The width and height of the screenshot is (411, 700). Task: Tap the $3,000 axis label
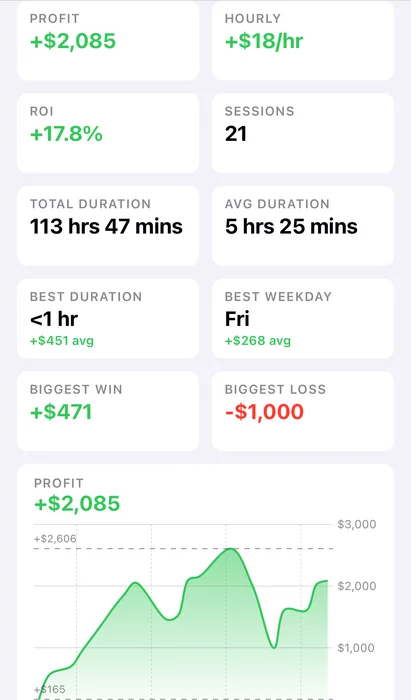click(357, 524)
